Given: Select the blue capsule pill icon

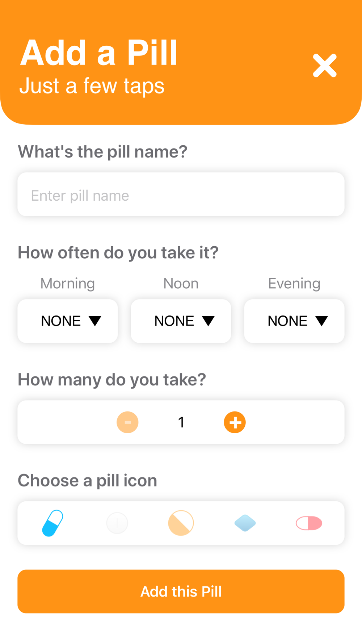Looking at the screenshot, I should point(53,523).
